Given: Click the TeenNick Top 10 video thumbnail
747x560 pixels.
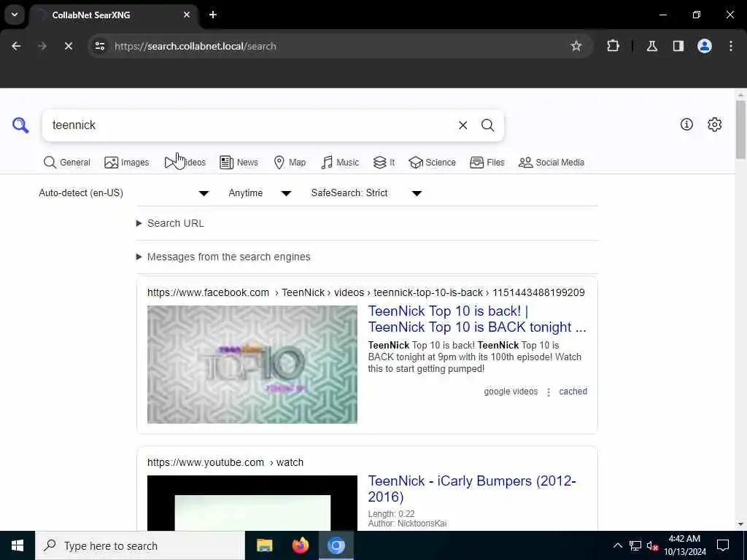Looking at the screenshot, I should click(x=252, y=365).
